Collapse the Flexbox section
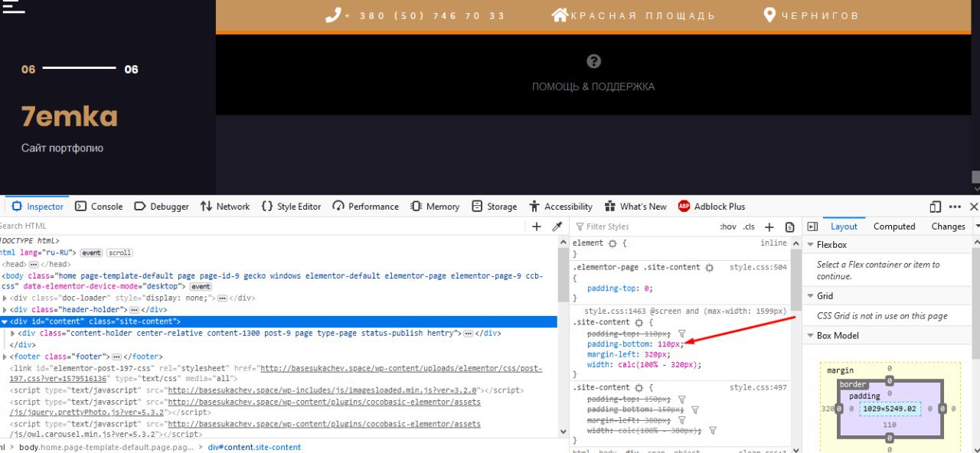The width and height of the screenshot is (980, 453). pos(811,245)
